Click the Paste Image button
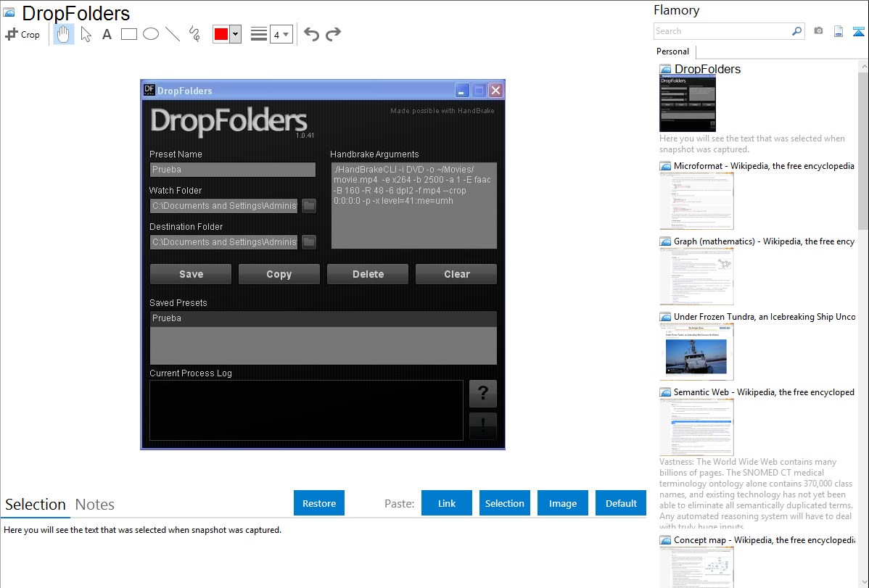Image resolution: width=869 pixels, height=588 pixels. [x=562, y=503]
